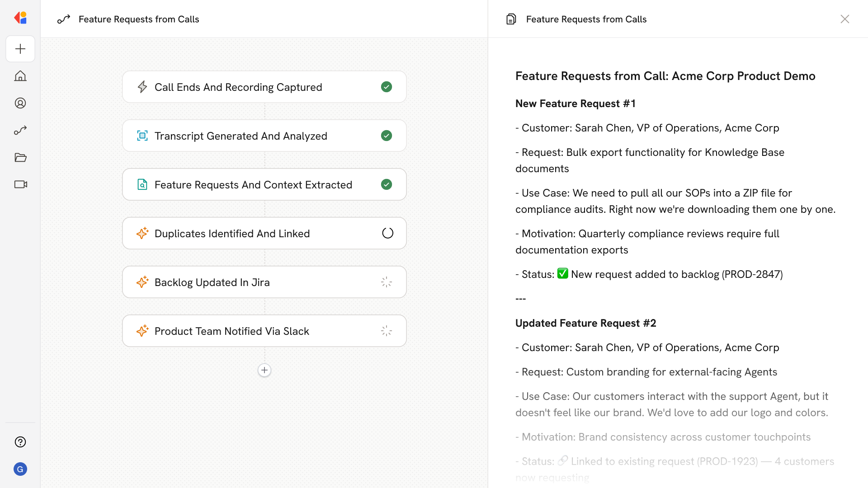Click the app logo in the top left

coord(20,18)
